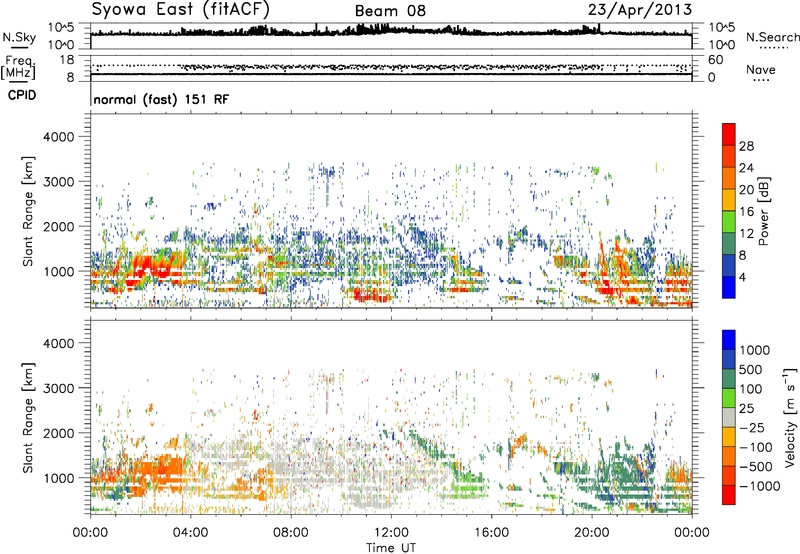This screenshot has width=800, height=554.
Task: Click the "12" value on power colorbar
Action: tap(746, 234)
